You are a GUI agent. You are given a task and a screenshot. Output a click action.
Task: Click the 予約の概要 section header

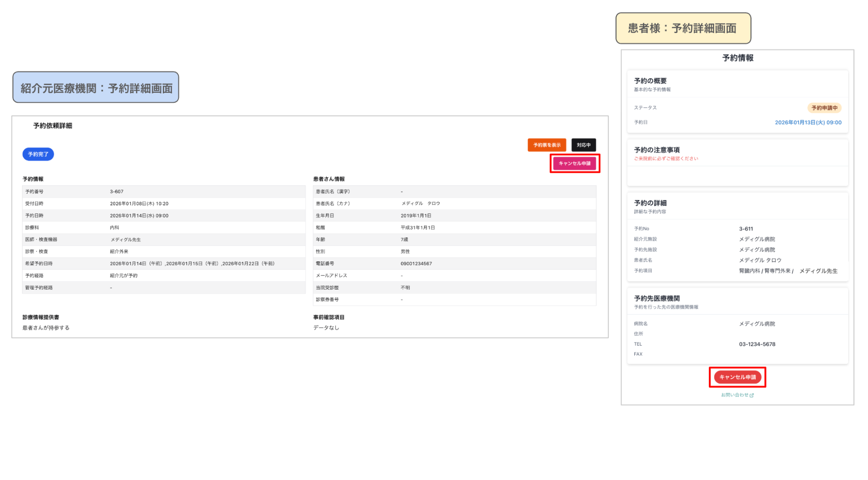647,81
